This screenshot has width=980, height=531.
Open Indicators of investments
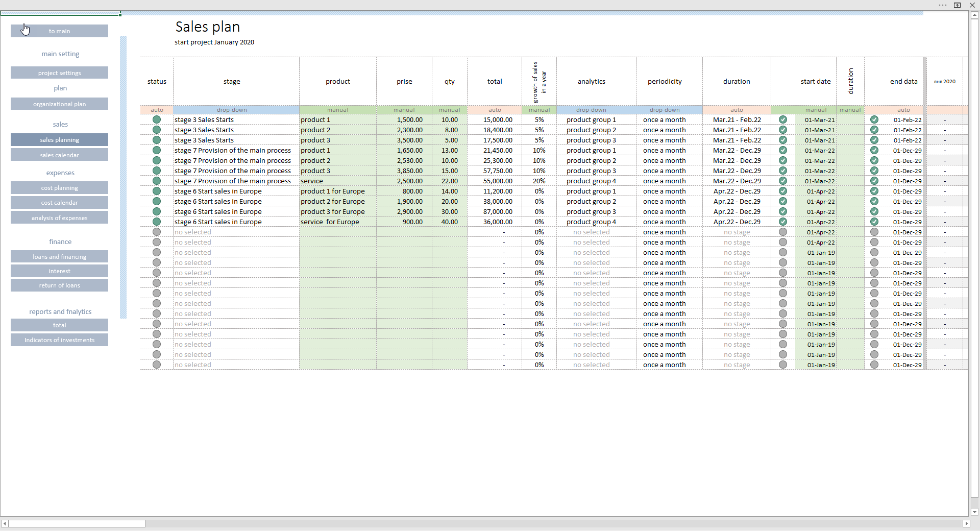[x=59, y=340]
